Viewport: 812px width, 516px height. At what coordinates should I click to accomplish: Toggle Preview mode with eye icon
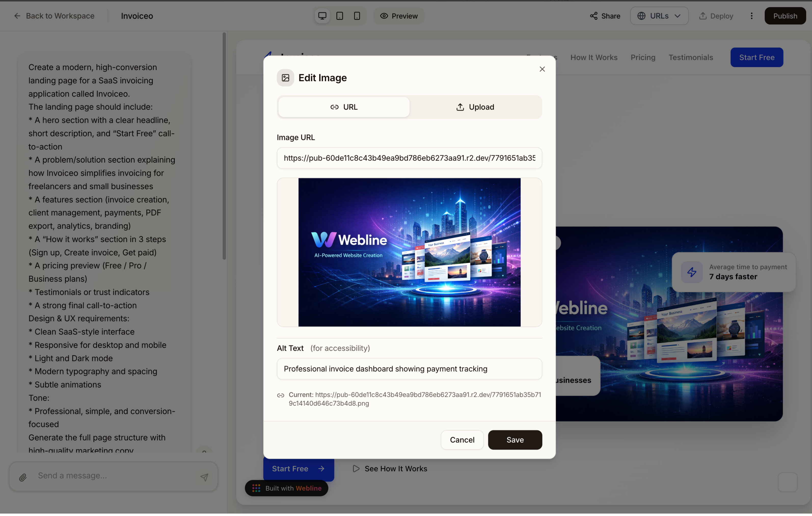(399, 16)
